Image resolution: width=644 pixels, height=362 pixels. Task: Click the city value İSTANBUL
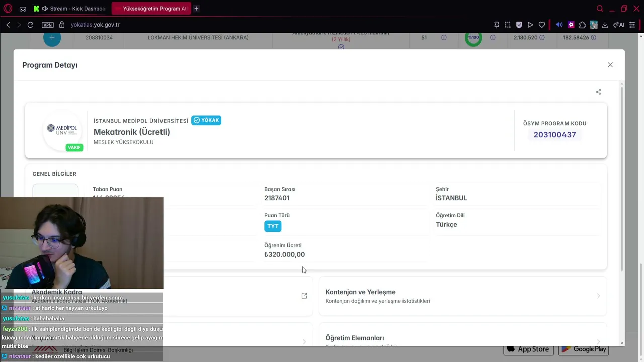(x=451, y=198)
